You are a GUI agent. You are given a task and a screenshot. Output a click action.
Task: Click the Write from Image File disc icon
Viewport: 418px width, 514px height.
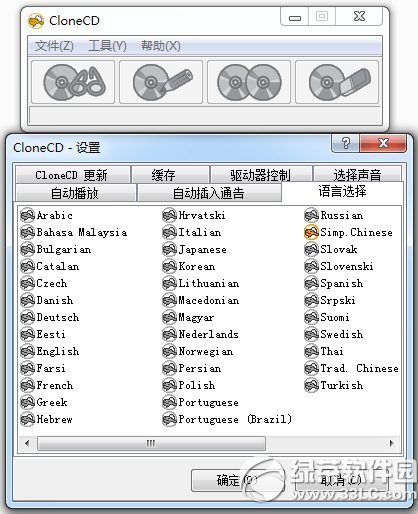(x=161, y=82)
